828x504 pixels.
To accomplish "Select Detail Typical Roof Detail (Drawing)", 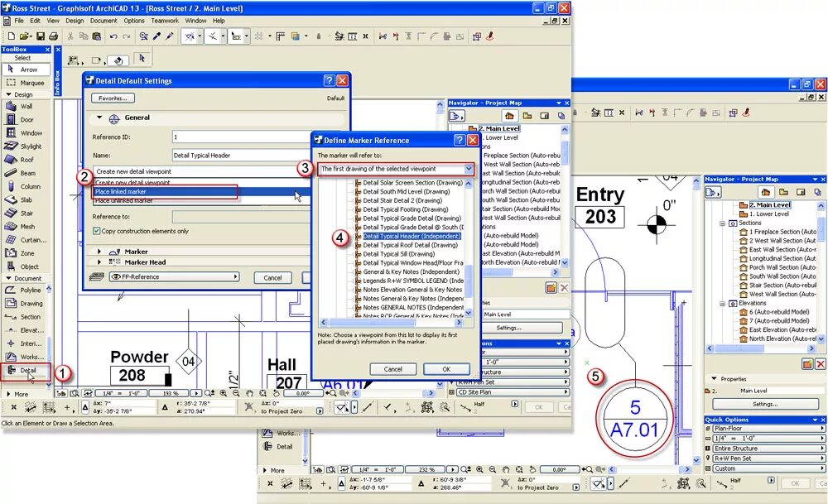I will [x=410, y=245].
